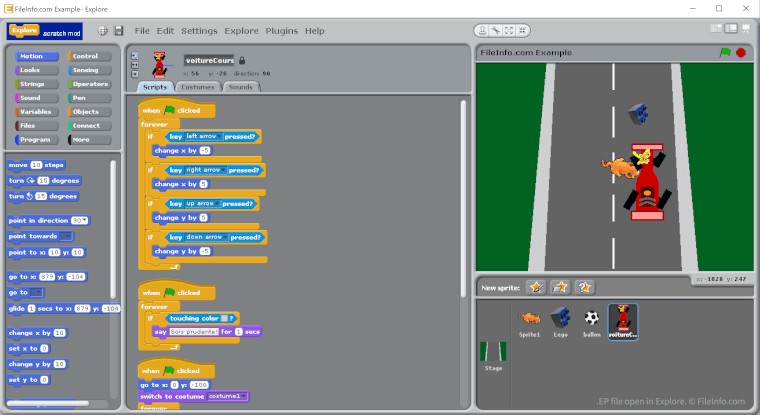Image resolution: width=760 pixels, height=415 pixels.
Task: Switch to presentation mode icon
Action: (744, 30)
